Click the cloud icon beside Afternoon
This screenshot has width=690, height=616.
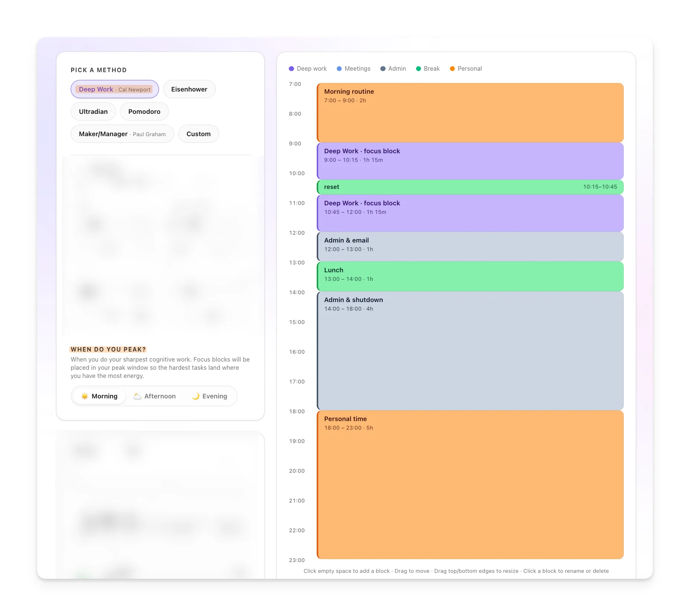[x=137, y=396]
